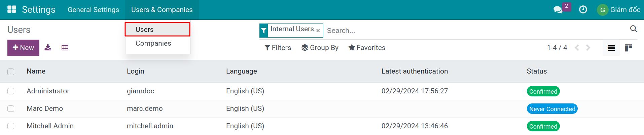Tick the select-all header checkbox
This screenshot has height=135, width=644.
(11, 72)
